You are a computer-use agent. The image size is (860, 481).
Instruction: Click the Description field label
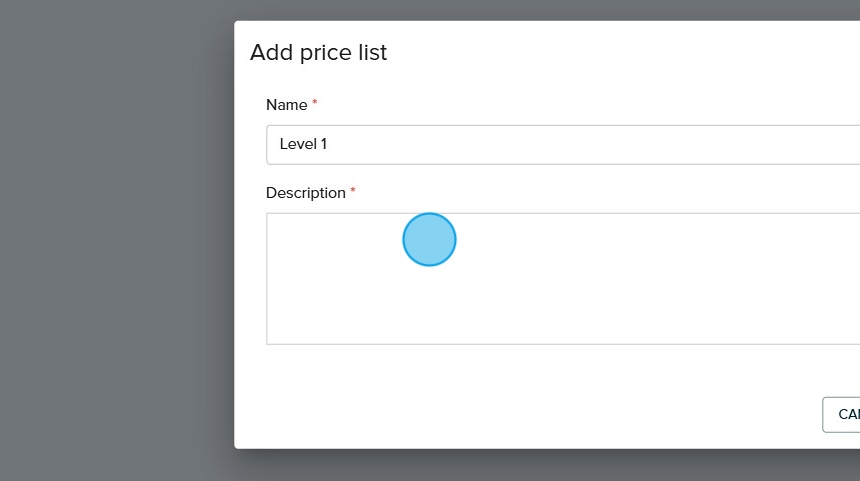tap(305, 192)
